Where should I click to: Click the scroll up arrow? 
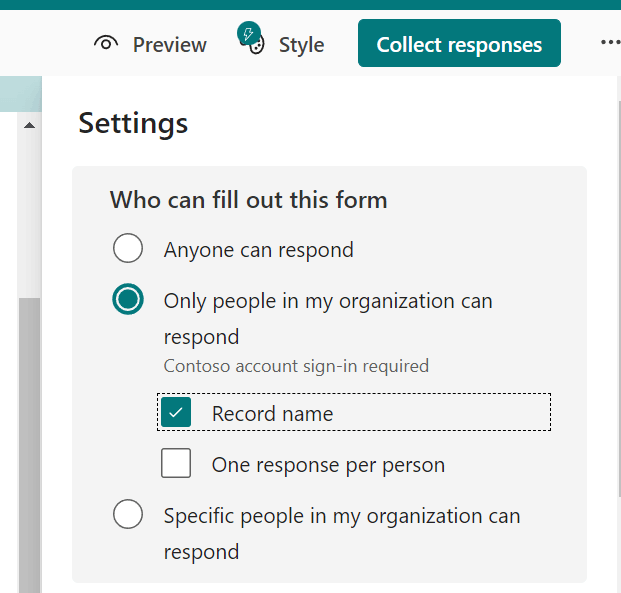coord(29,126)
